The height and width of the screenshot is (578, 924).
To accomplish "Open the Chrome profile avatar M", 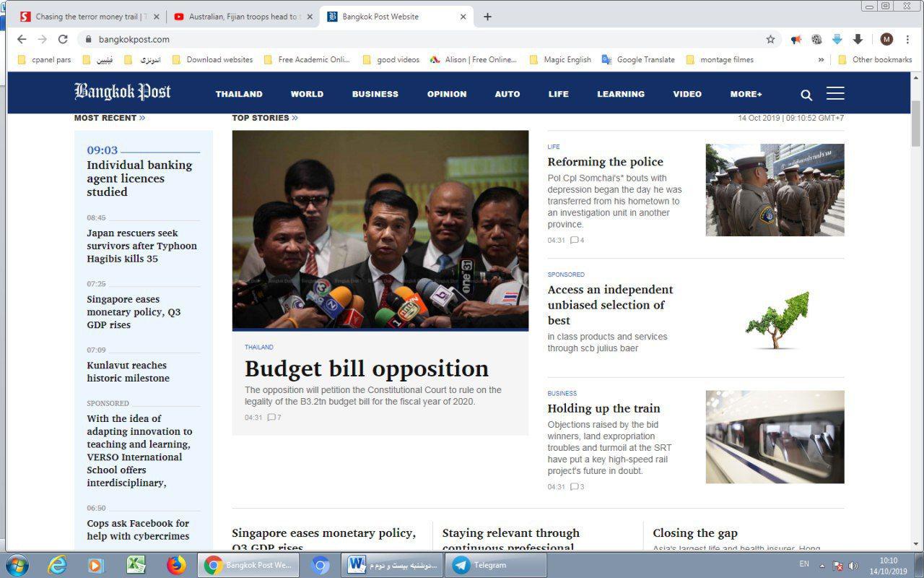I will 886,39.
